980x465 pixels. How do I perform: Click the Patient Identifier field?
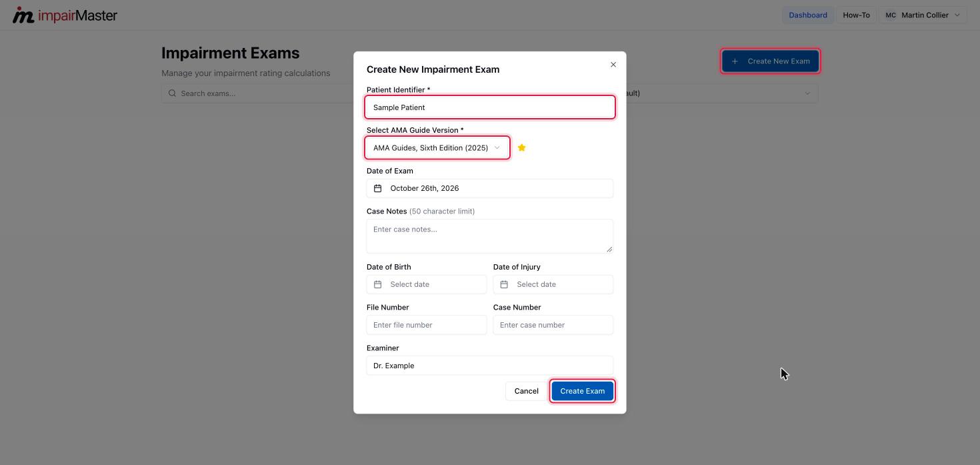490,107
